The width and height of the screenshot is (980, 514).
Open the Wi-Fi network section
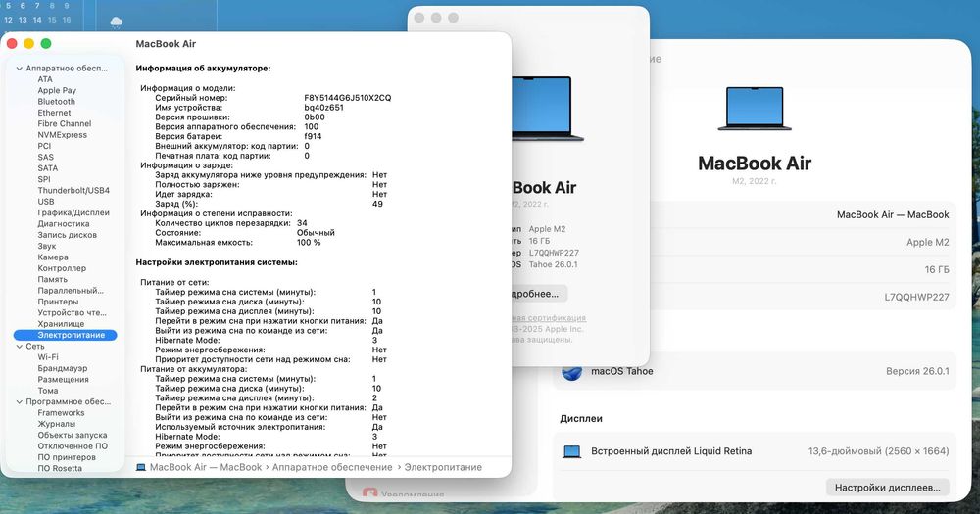tap(48, 358)
